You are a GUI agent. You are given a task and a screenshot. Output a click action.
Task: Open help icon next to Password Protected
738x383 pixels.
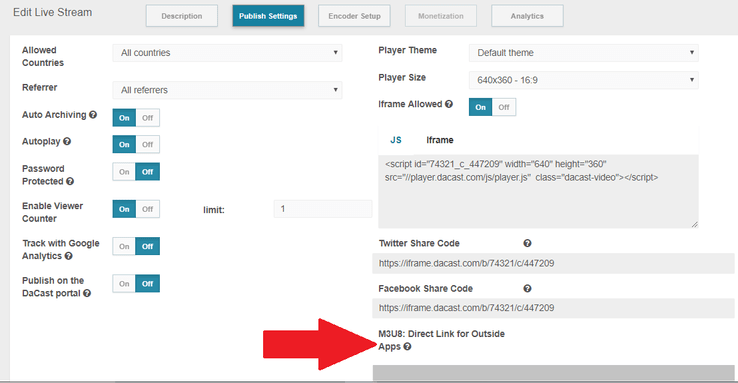70,181
